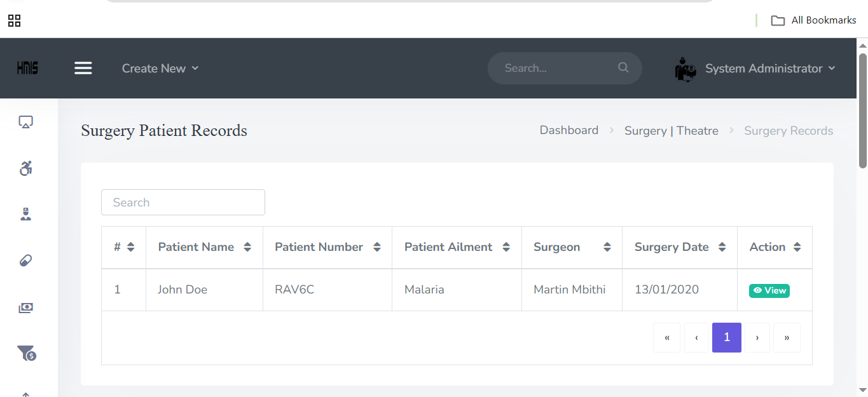Open Surgery | Theatre breadcrumb entry
This screenshot has width=868, height=397.
[671, 130]
